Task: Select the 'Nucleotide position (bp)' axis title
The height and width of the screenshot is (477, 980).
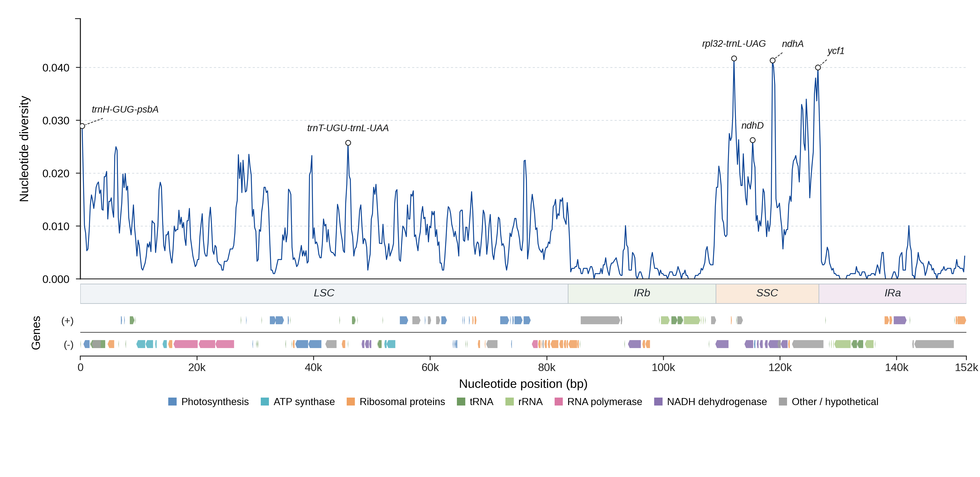Action: coord(523,384)
